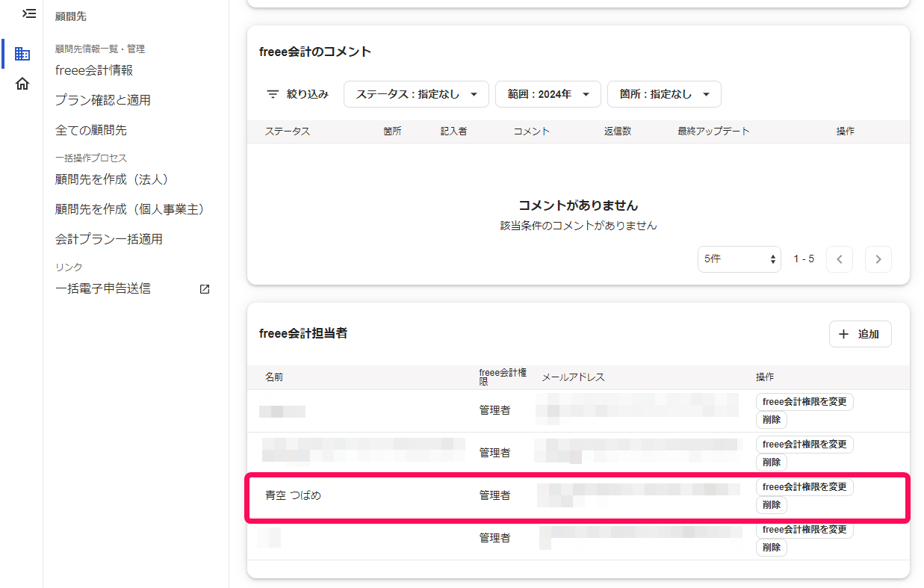The width and height of the screenshot is (924, 588).
Task: Click the 返信数 column header
Action: point(618,131)
